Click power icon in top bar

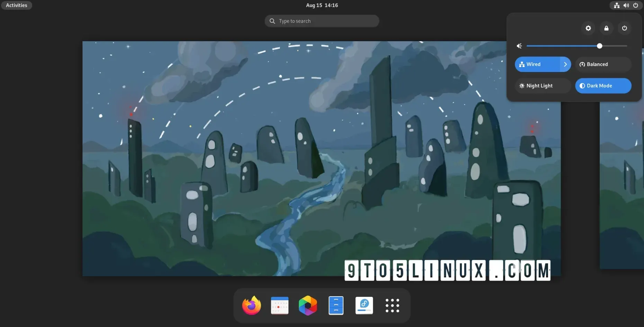click(636, 5)
